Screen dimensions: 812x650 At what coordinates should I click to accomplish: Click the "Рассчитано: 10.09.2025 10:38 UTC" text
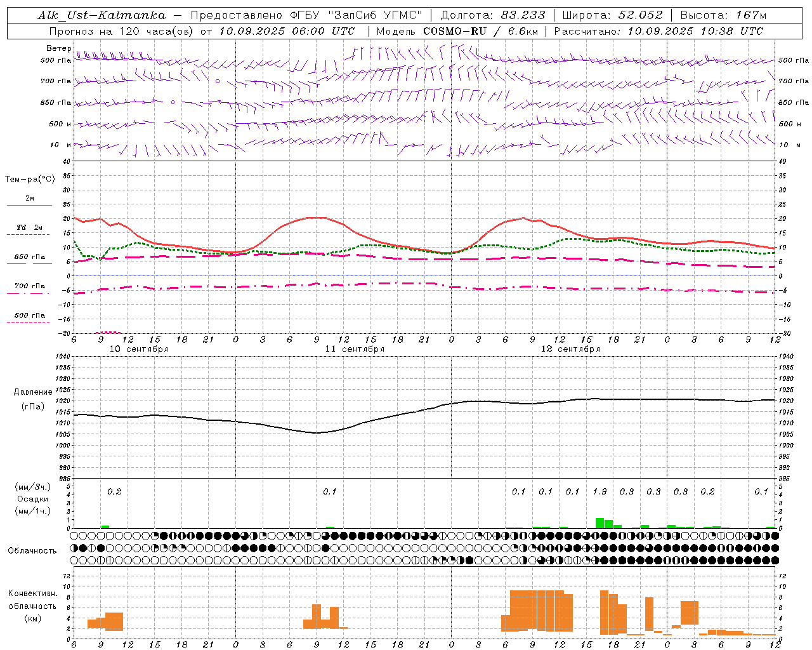[658, 31]
